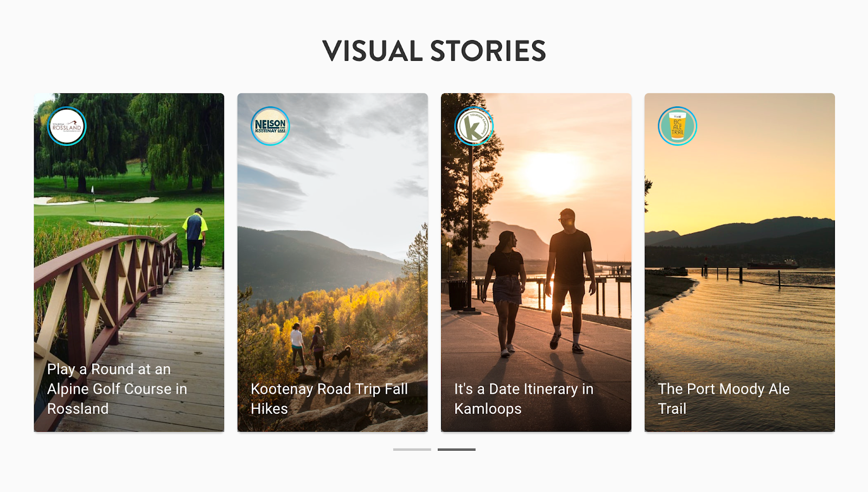Click the golfer in the yellow vest
The image size is (868, 492).
195,239
